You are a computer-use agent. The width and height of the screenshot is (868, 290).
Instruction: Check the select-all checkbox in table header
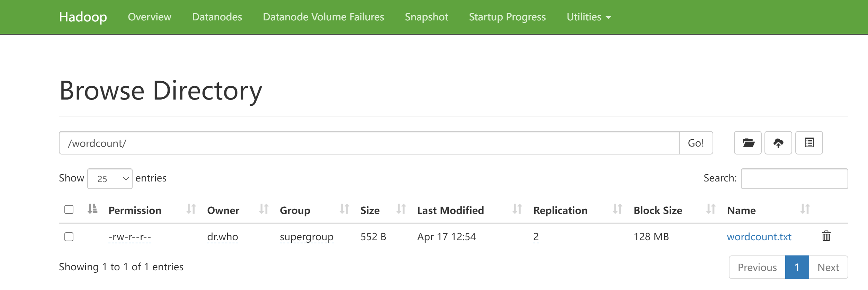pos(69,209)
